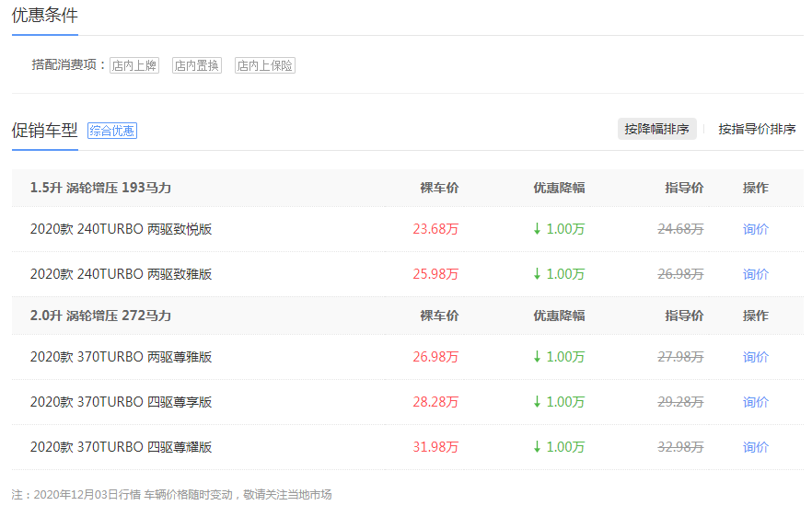The height and width of the screenshot is (517, 812).
Task: Switch to 按指导价排序 sorting
Action: (757, 130)
